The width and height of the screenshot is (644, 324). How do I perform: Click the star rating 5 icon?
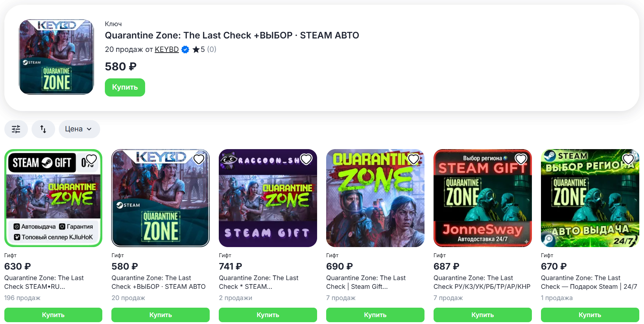(x=196, y=49)
